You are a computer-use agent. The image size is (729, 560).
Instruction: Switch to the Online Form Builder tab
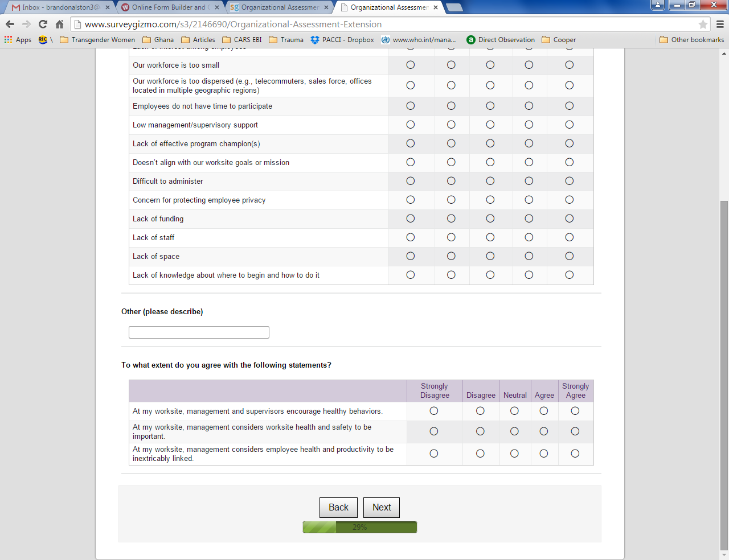click(x=169, y=7)
